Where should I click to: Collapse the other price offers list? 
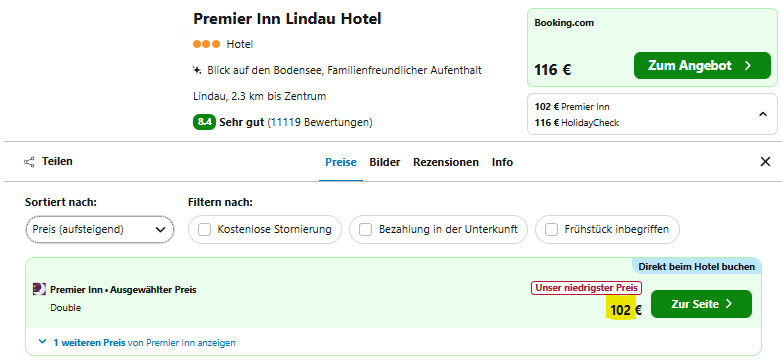tap(763, 114)
